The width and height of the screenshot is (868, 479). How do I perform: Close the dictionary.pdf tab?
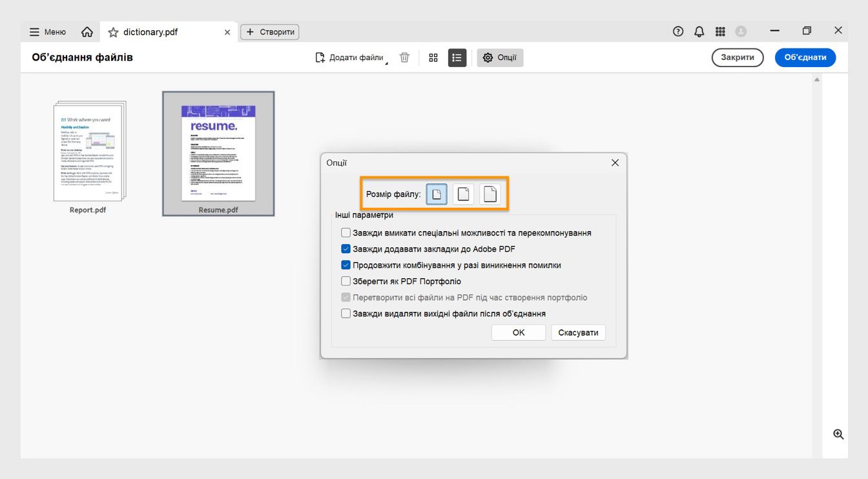(x=227, y=32)
